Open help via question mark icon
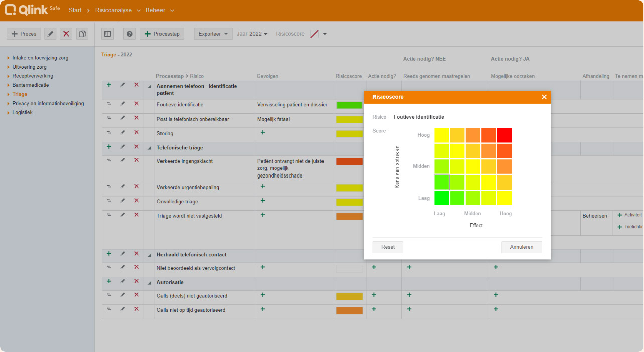The image size is (644, 352). [130, 34]
